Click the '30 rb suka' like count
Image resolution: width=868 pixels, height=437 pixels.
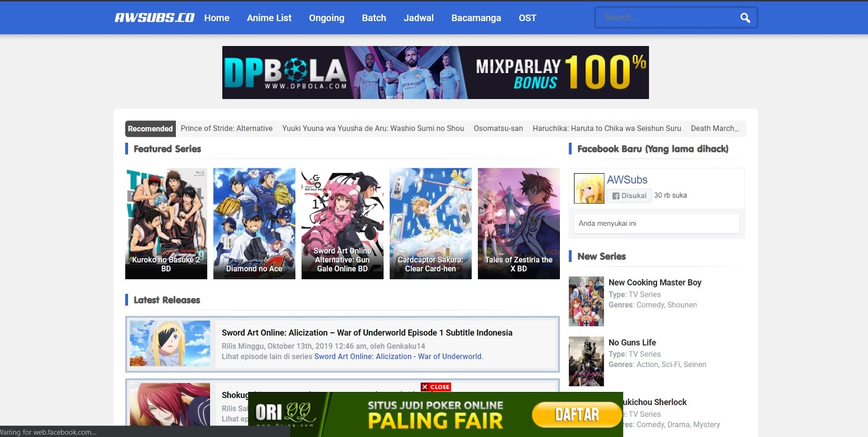tap(671, 195)
